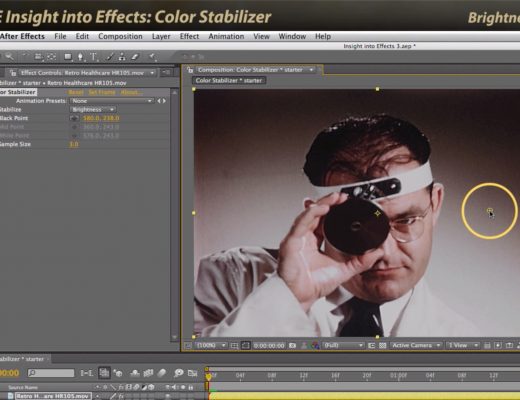
Task: Open the View menu
Action: [x=261, y=36]
